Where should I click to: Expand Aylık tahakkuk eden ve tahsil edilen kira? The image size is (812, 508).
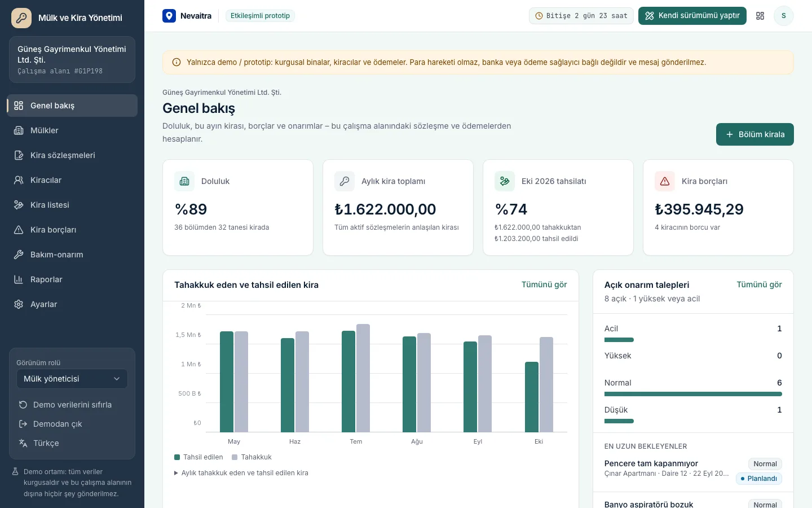(241, 473)
